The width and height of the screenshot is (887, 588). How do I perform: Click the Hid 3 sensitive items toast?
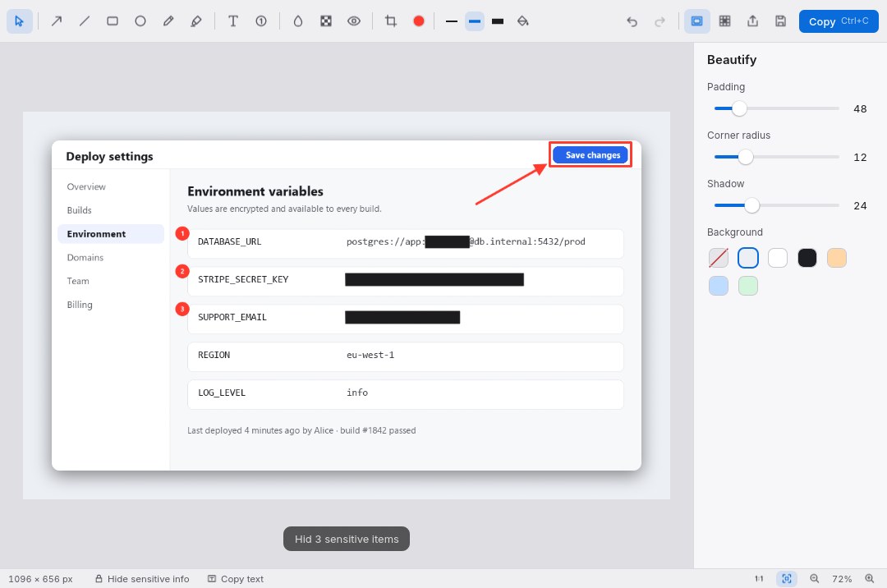pos(347,539)
